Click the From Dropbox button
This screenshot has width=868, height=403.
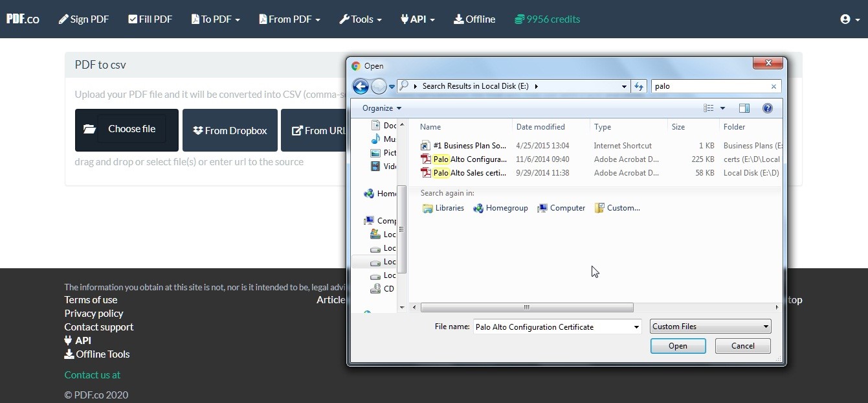pyautogui.click(x=230, y=130)
